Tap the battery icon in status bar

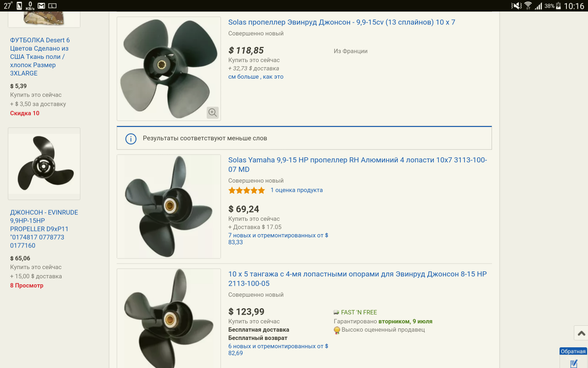(559, 6)
